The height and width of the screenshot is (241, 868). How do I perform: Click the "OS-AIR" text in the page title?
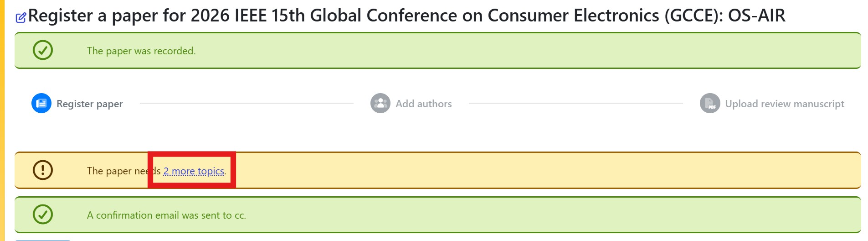(756, 16)
